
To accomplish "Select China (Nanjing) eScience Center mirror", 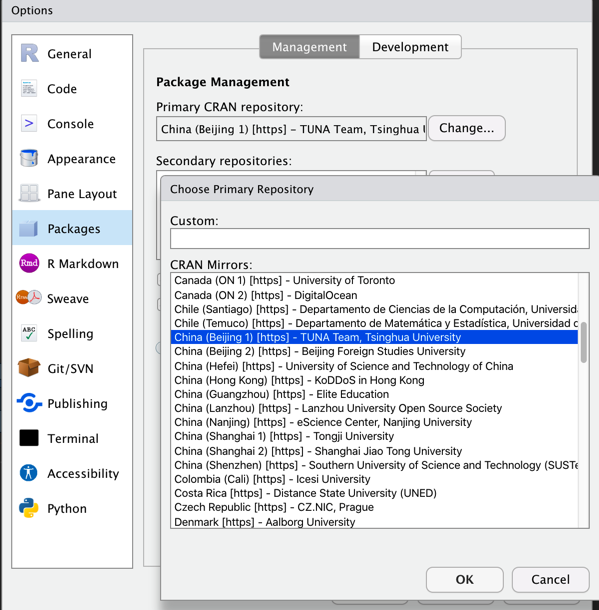I will (374, 422).
